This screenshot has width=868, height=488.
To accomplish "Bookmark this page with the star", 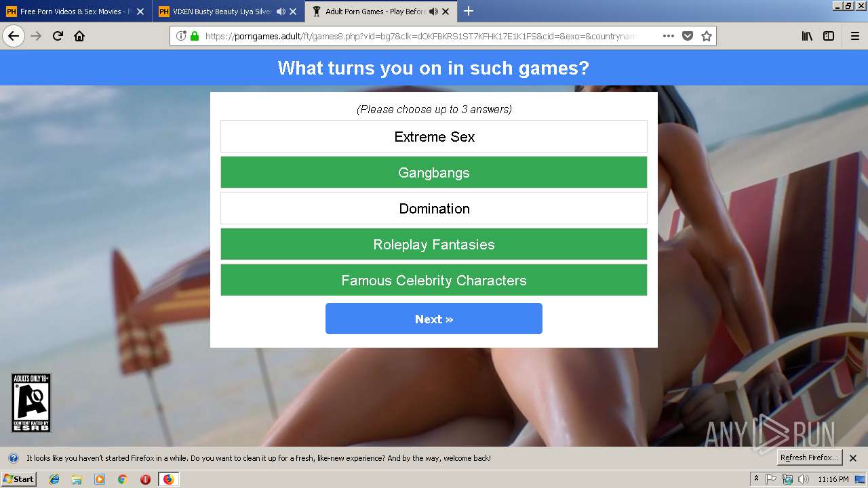I will coord(707,36).
